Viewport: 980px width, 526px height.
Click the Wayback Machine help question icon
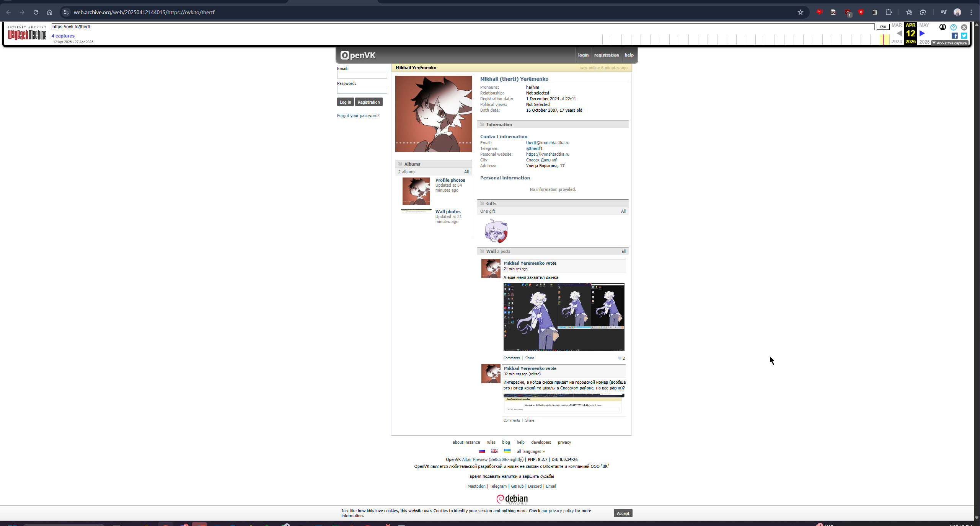coord(953,27)
